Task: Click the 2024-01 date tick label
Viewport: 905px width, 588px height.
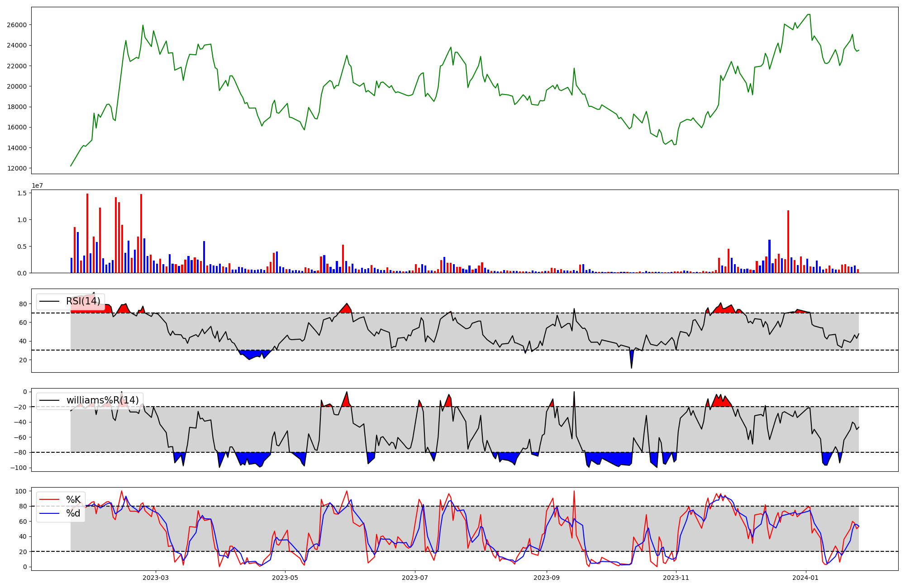Action: point(806,578)
